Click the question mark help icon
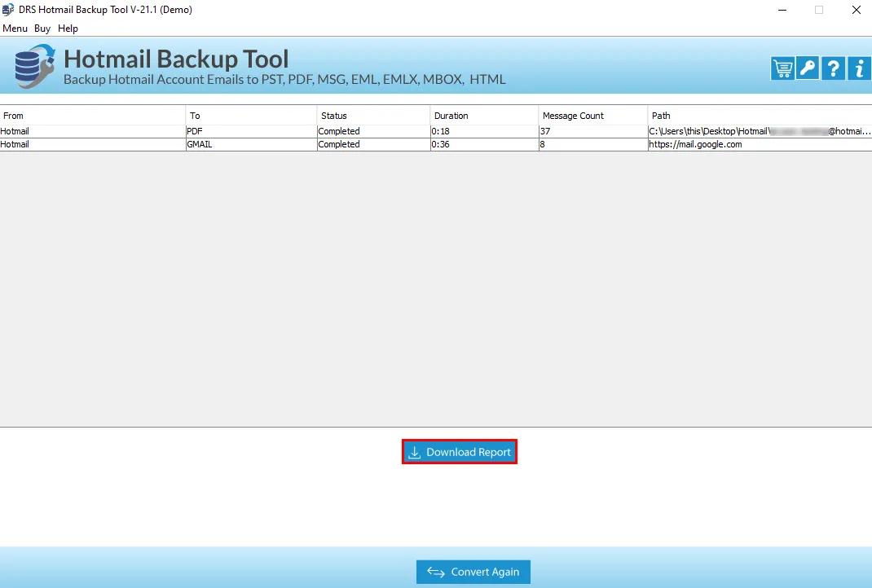Screen dimensions: 872x588 pos(833,69)
